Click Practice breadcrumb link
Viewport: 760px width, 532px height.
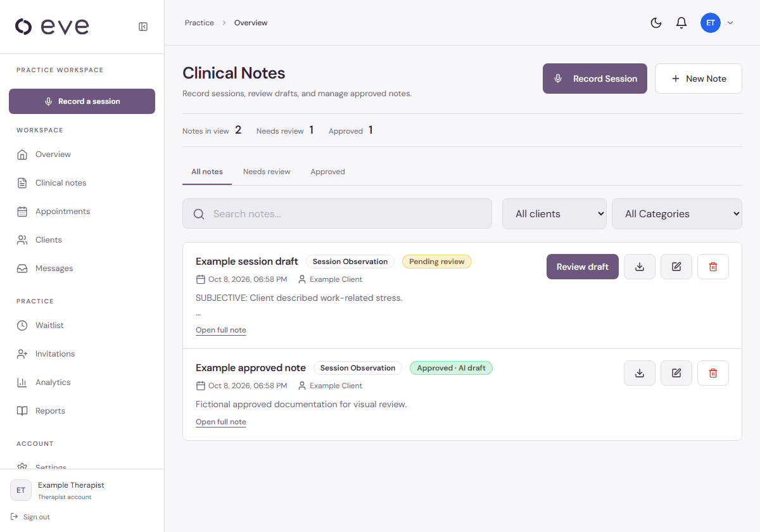(199, 23)
